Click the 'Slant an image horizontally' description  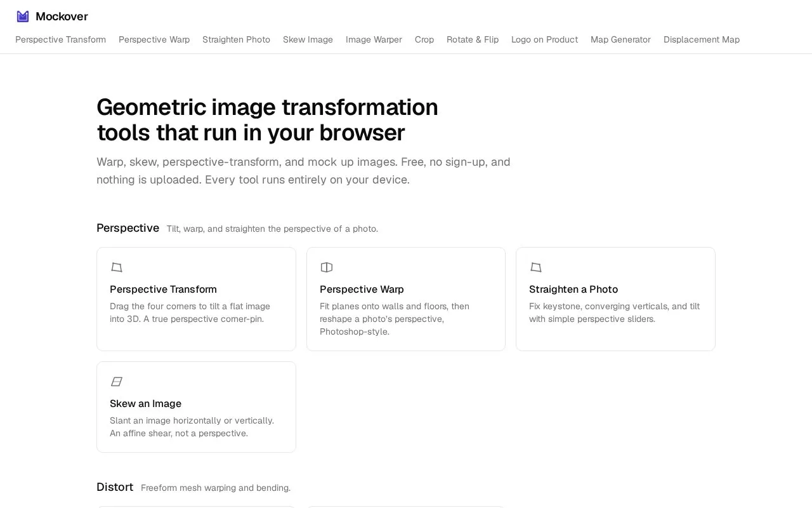[192, 427]
